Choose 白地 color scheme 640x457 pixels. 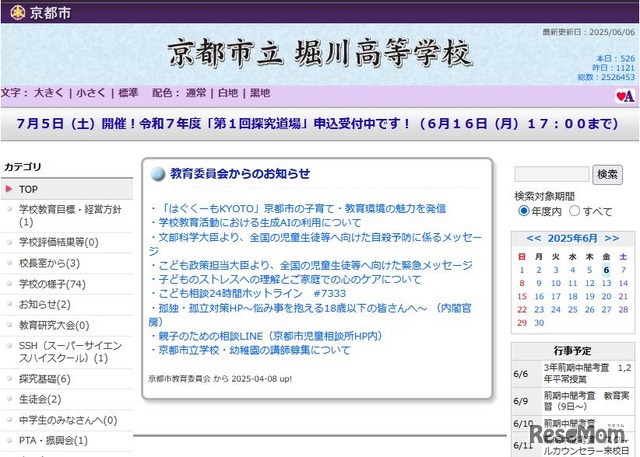point(228,93)
